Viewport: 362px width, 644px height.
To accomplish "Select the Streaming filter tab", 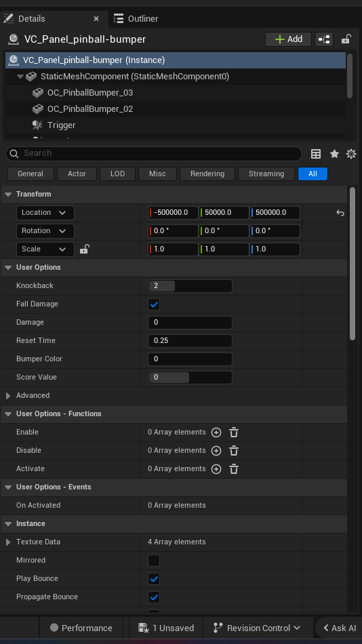I will pyautogui.click(x=266, y=174).
